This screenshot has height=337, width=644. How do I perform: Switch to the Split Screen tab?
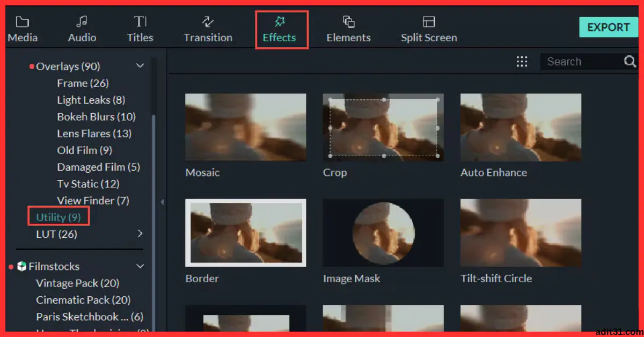click(429, 30)
